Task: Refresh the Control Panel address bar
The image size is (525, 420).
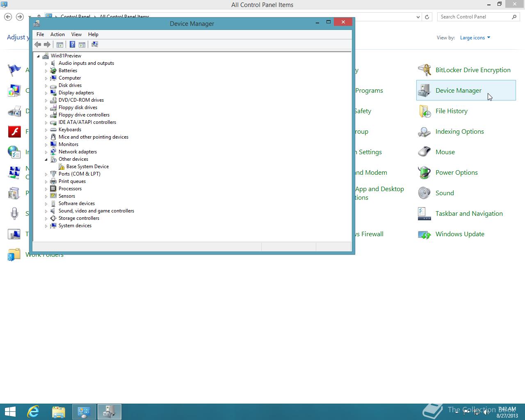Action: [x=427, y=17]
